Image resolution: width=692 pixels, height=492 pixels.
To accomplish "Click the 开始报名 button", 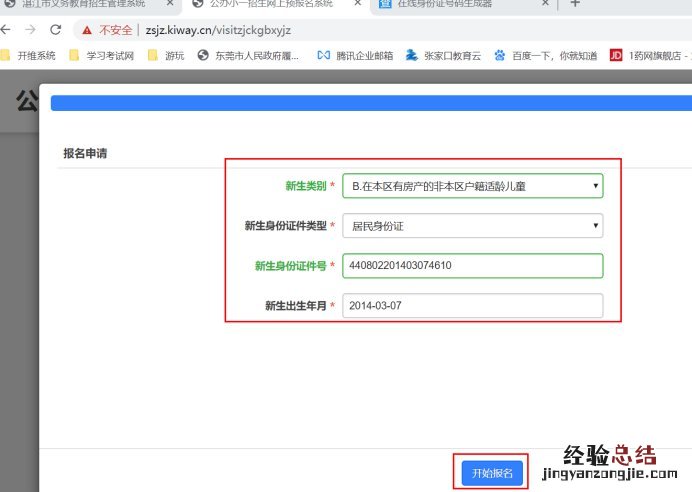I will click(x=491, y=473).
